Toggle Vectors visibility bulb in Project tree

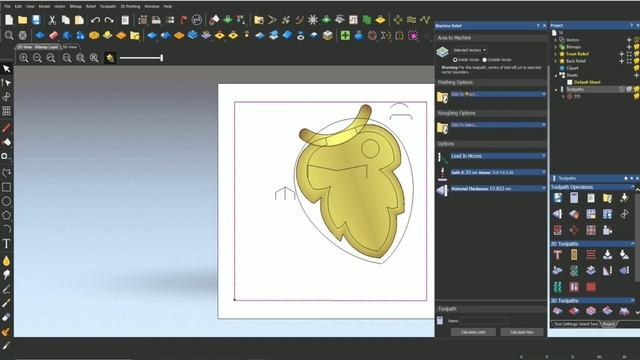637,40
